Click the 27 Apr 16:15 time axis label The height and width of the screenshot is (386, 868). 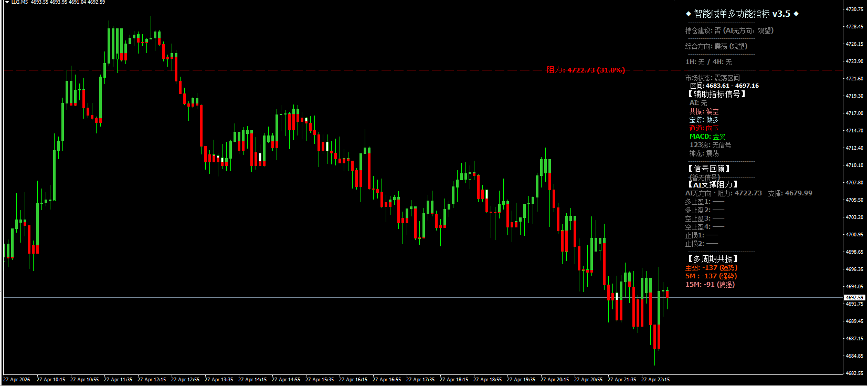[x=353, y=380]
